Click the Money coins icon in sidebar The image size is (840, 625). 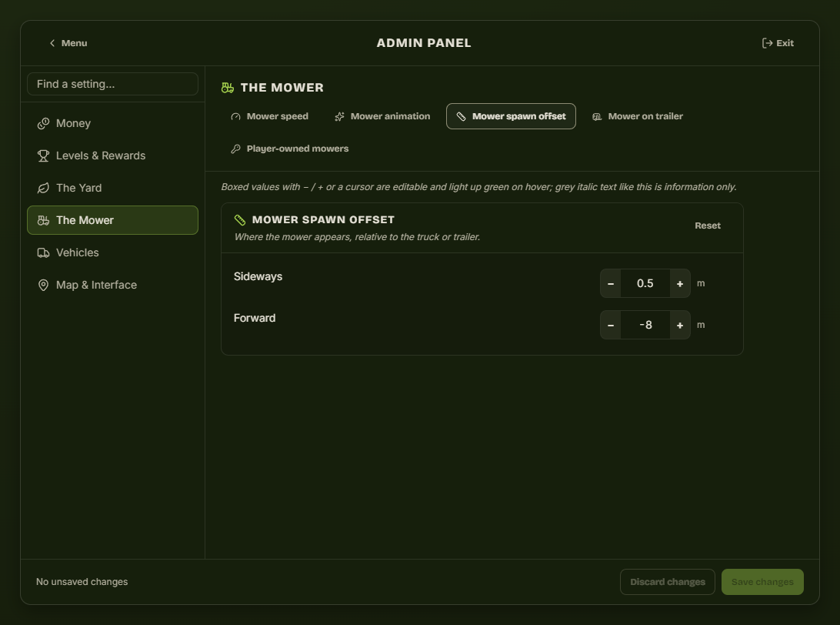[x=43, y=123]
